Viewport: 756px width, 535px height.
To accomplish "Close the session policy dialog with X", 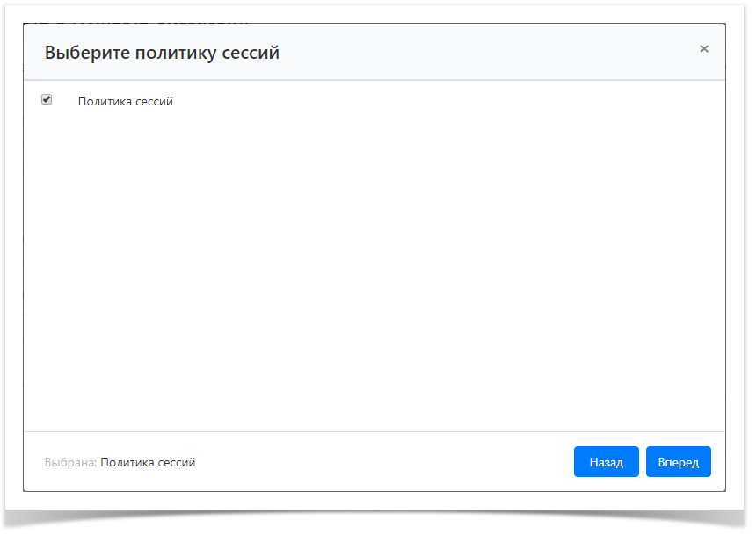I will (x=704, y=49).
